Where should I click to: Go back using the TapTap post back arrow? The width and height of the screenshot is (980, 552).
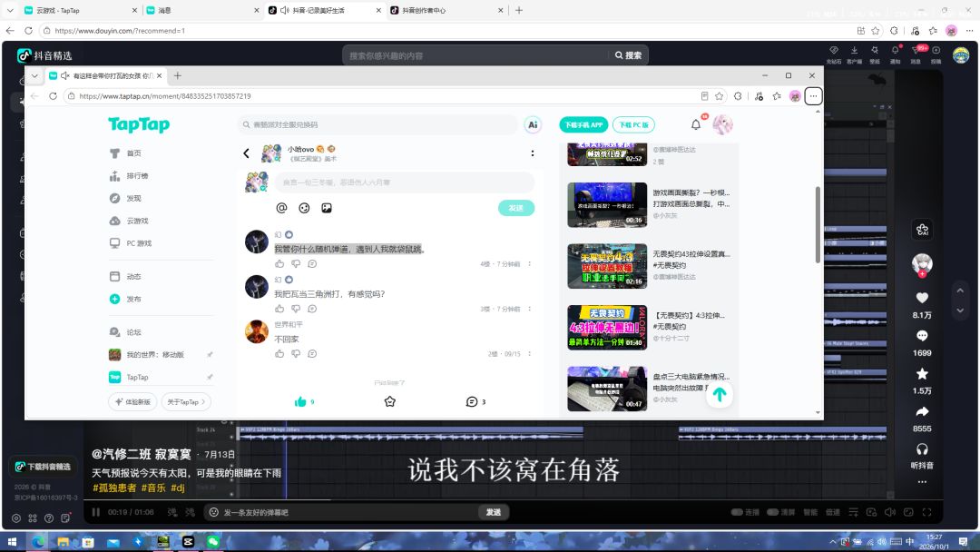click(x=246, y=153)
